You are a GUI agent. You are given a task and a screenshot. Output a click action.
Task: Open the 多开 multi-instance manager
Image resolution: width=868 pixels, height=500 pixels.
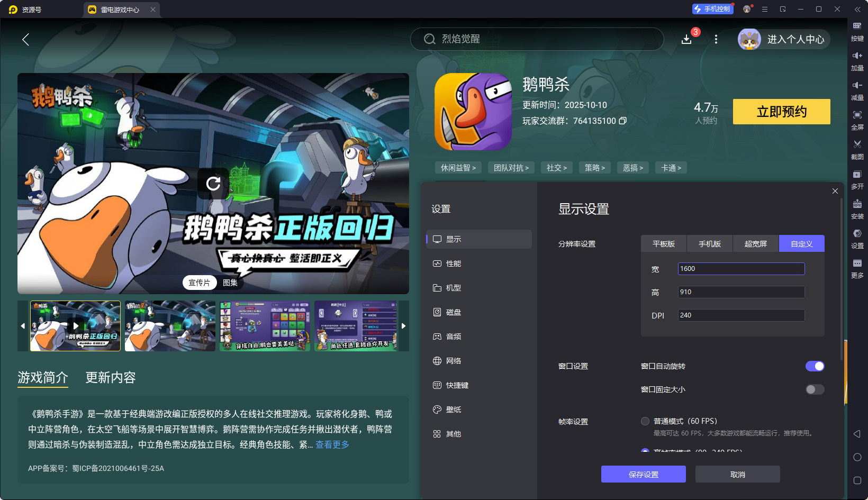(x=857, y=178)
